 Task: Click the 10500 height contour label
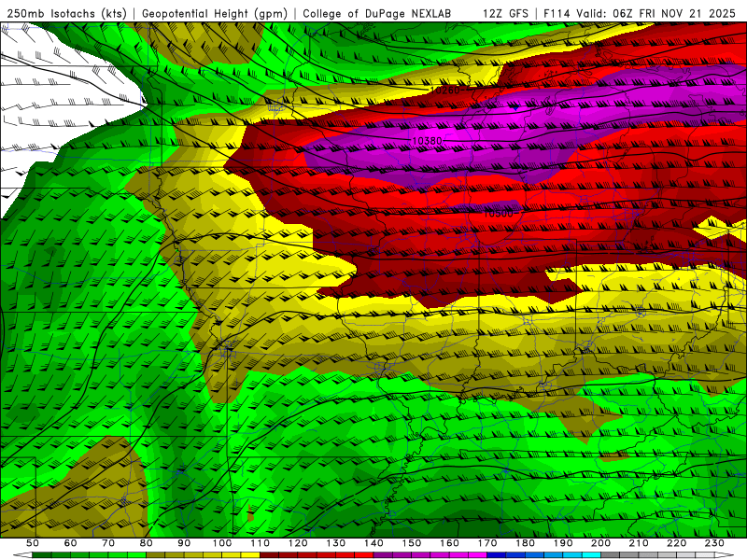coord(499,214)
